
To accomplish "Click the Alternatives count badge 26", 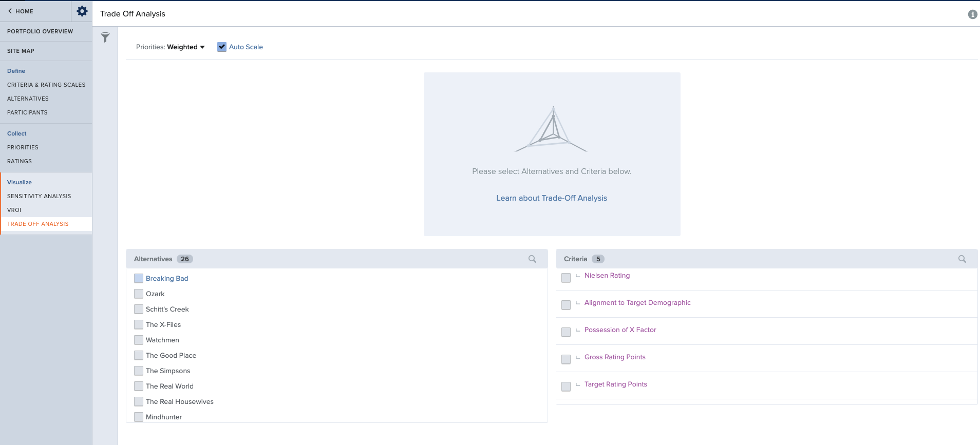I will (185, 259).
